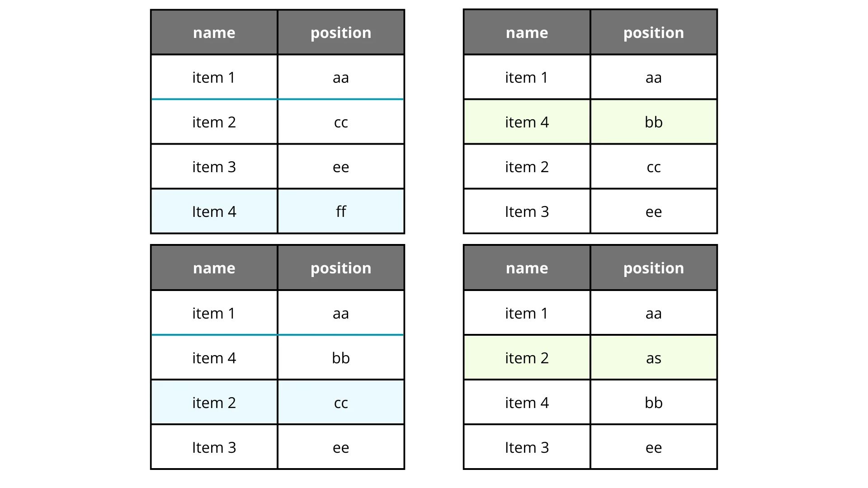Click "name" header of table containing "ff"
This screenshot has height=488, width=868.
[214, 33]
